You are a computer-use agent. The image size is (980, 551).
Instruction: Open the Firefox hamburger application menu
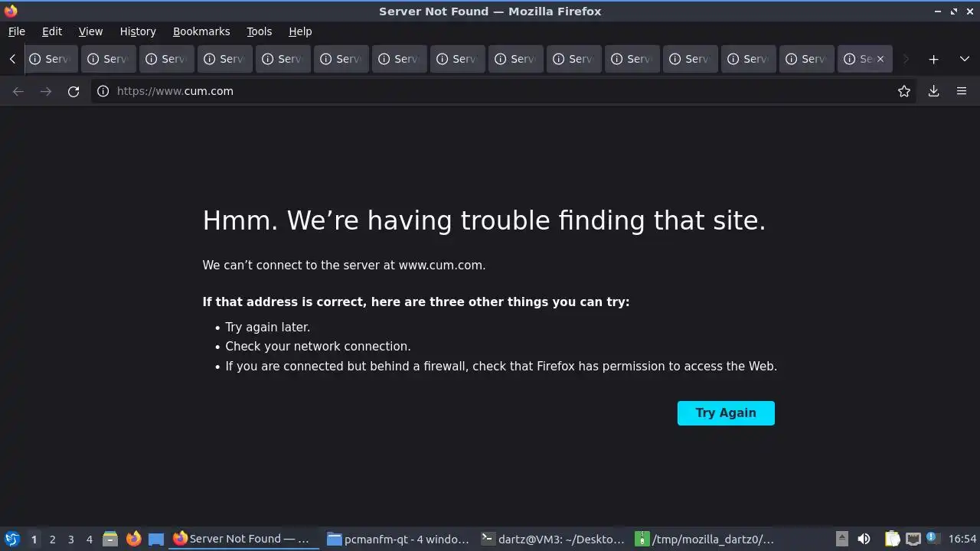click(x=962, y=91)
